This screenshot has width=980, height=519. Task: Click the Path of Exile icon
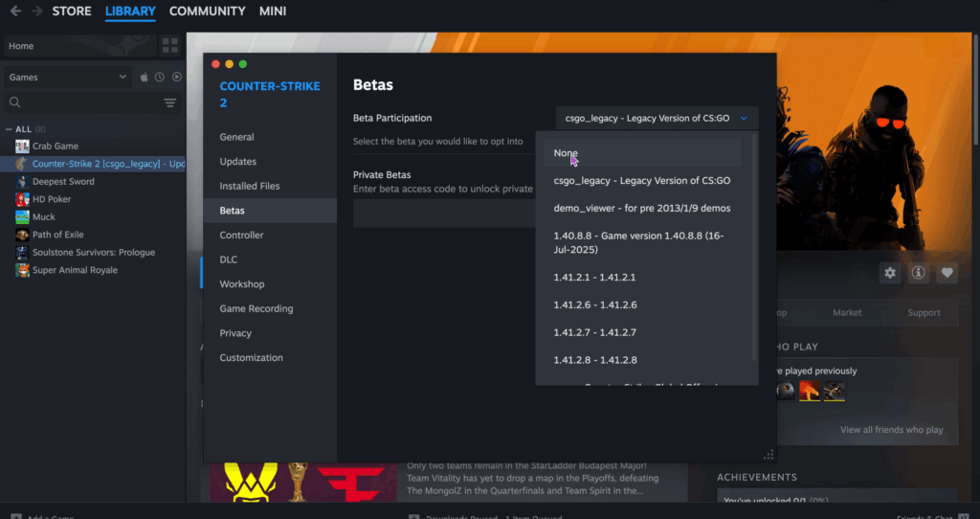click(23, 235)
